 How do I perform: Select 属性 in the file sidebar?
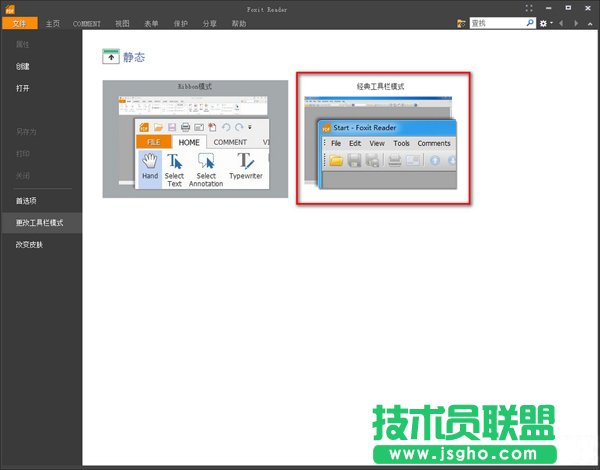pyautogui.click(x=23, y=44)
